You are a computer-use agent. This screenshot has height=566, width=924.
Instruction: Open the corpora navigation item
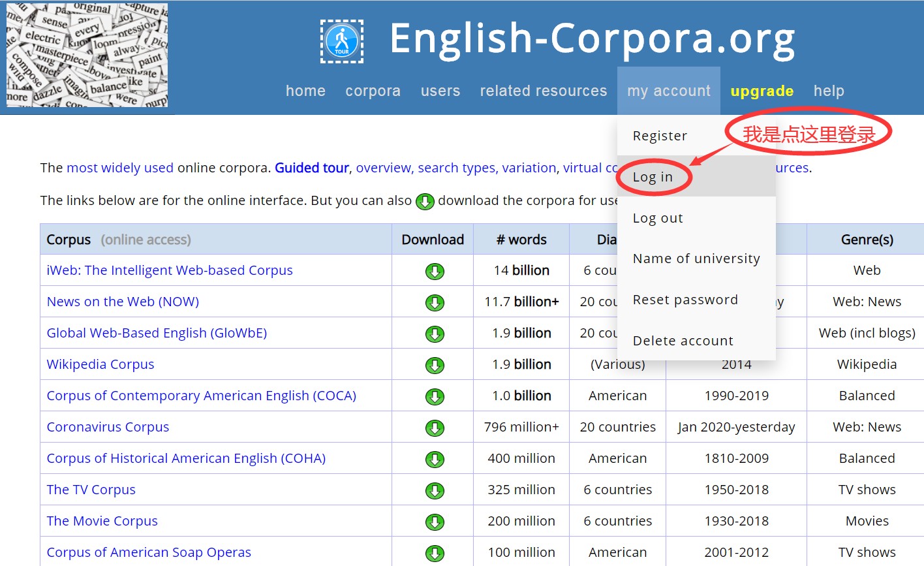pos(373,91)
